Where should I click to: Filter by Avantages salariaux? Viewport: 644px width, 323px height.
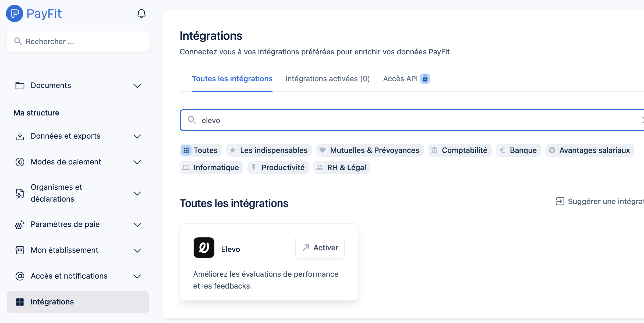[590, 150]
